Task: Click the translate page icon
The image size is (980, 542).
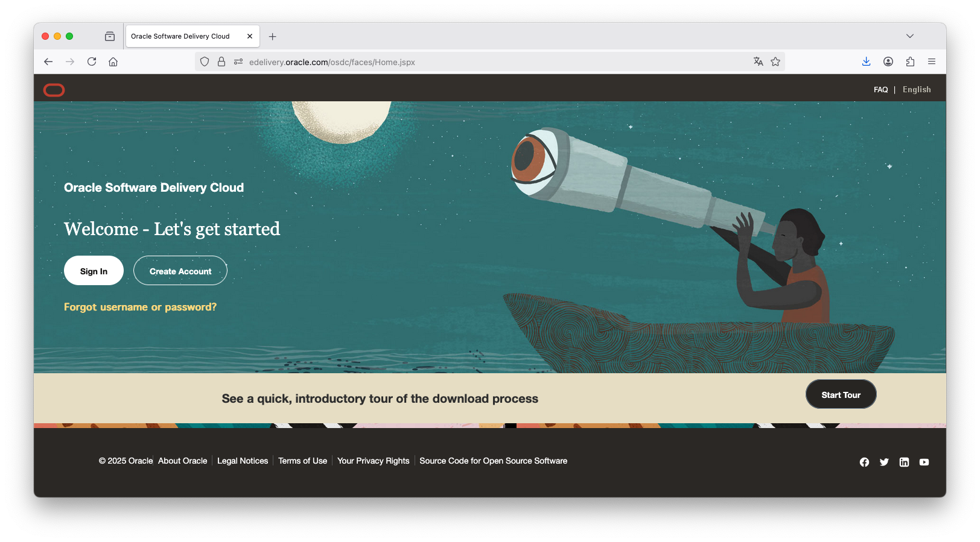Action: tap(759, 61)
